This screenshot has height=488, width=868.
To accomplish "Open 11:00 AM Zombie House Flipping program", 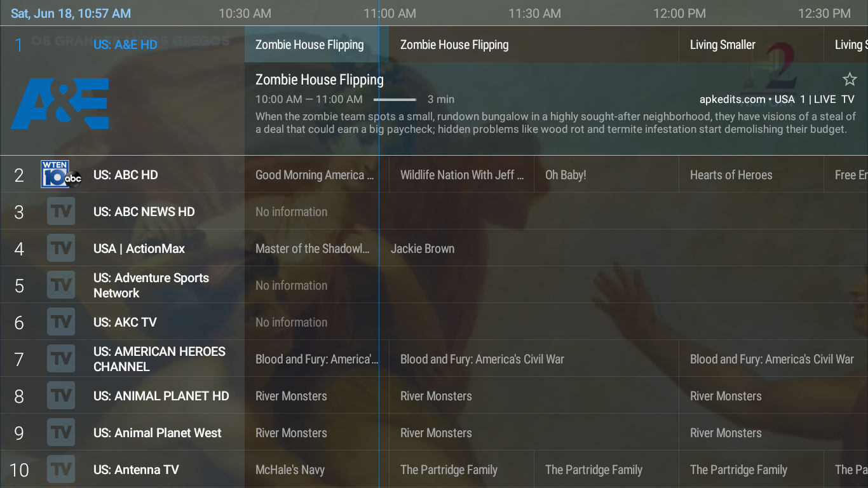I will [x=534, y=44].
